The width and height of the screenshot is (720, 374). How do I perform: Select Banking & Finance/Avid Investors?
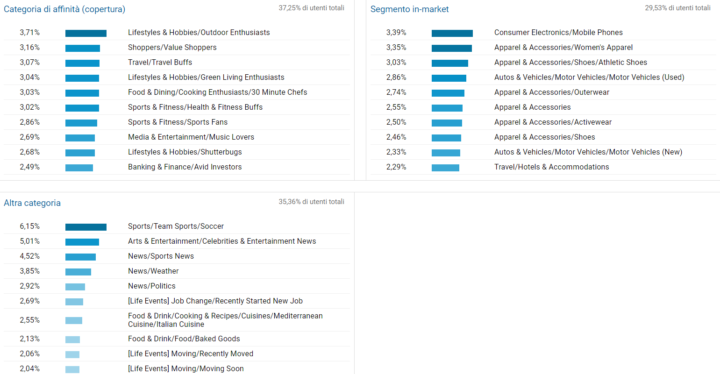click(185, 167)
